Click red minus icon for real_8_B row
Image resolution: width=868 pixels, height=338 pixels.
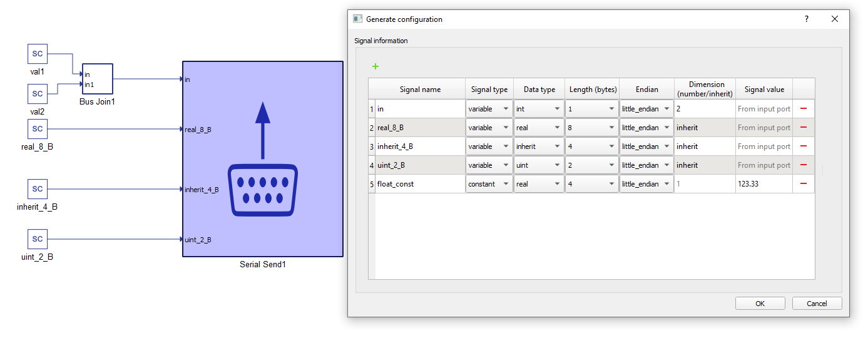803,128
